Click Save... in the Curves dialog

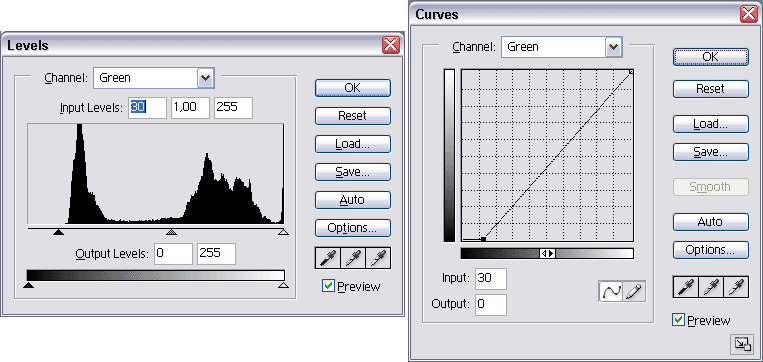coord(711,152)
